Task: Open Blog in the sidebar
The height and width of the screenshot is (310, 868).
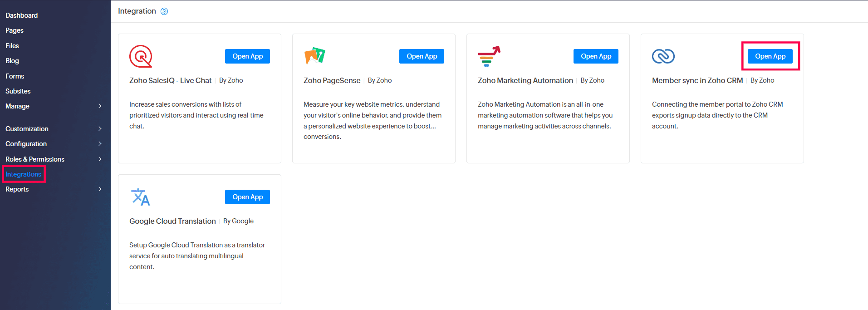Action: point(12,61)
